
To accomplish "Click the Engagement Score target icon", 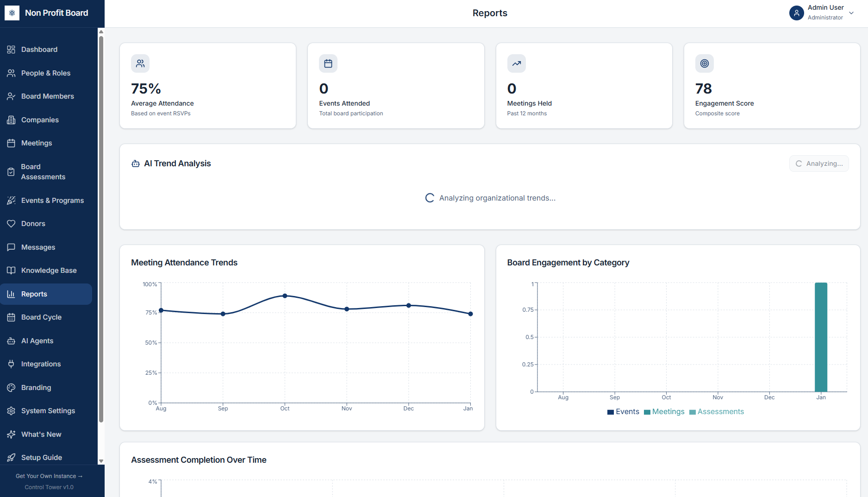I will click(705, 63).
